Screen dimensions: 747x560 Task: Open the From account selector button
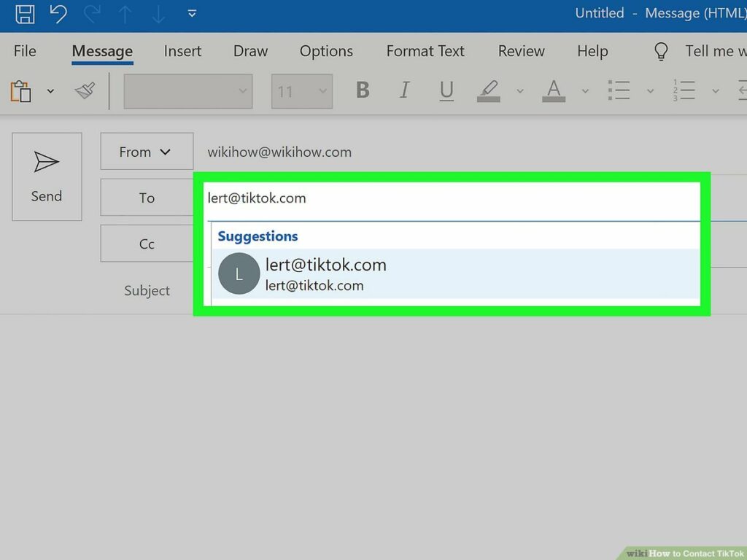click(x=147, y=152)
